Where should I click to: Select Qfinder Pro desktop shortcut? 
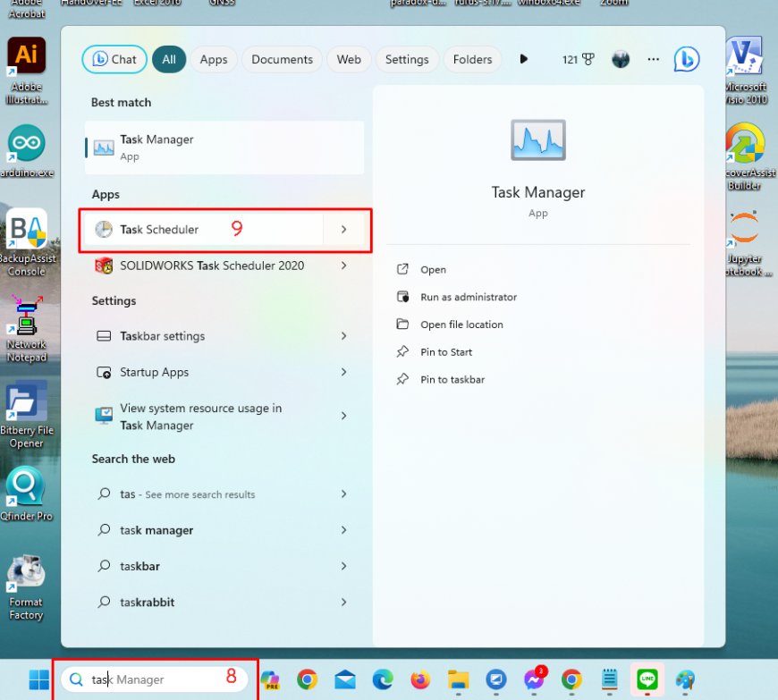pos(27,493)
